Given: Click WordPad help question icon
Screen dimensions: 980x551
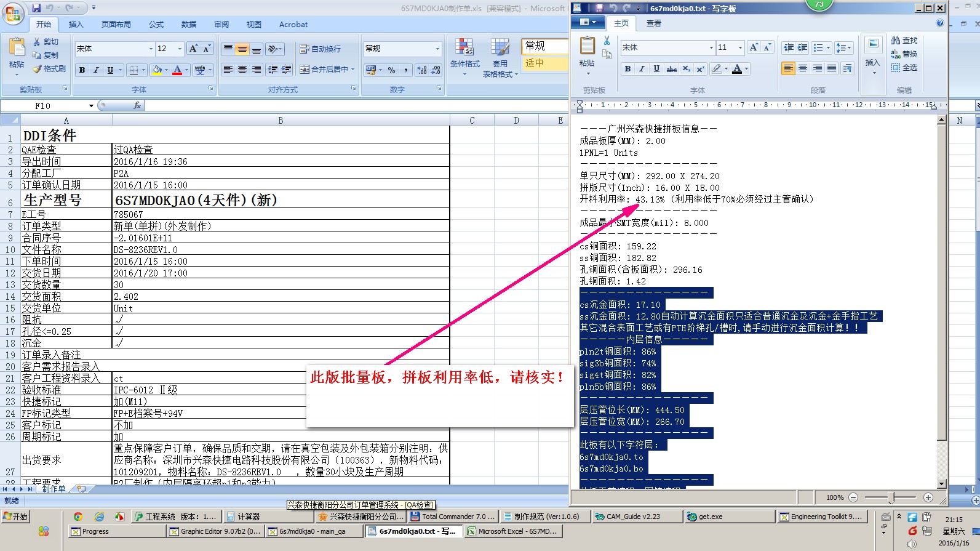Looking at the screenshot, I should click(x=939, y=23).
